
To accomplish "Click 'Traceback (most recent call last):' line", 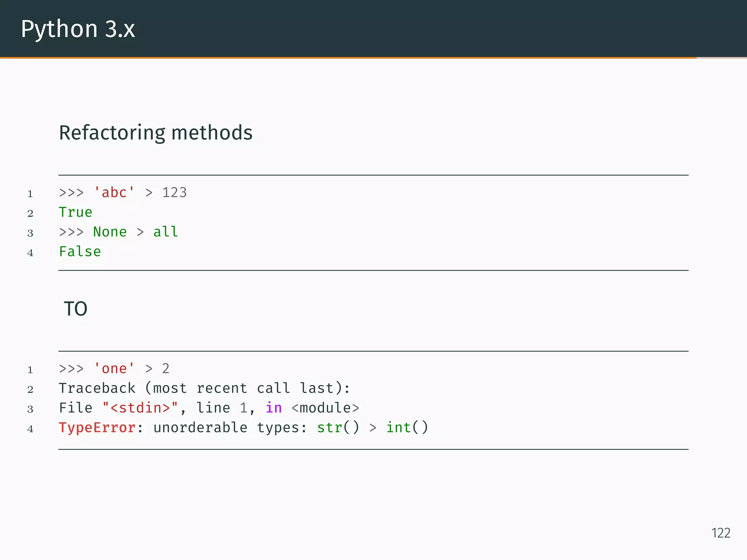I will coord(205,388).
